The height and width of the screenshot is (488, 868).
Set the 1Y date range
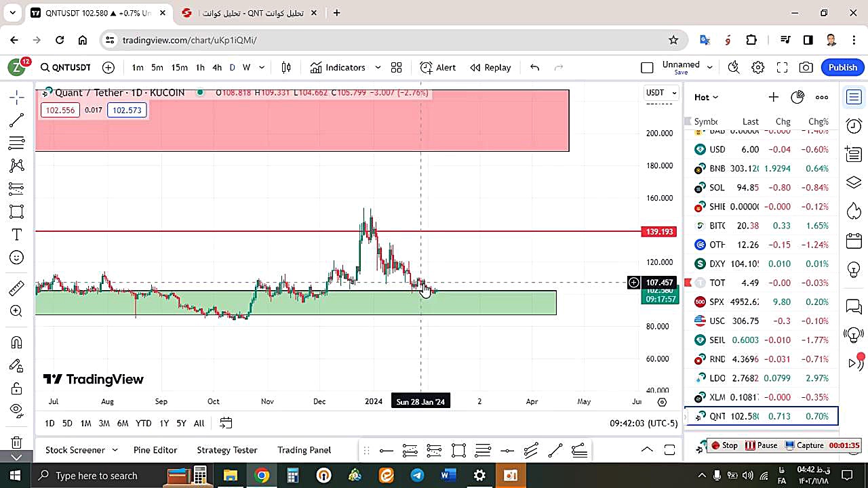[164, 423]
